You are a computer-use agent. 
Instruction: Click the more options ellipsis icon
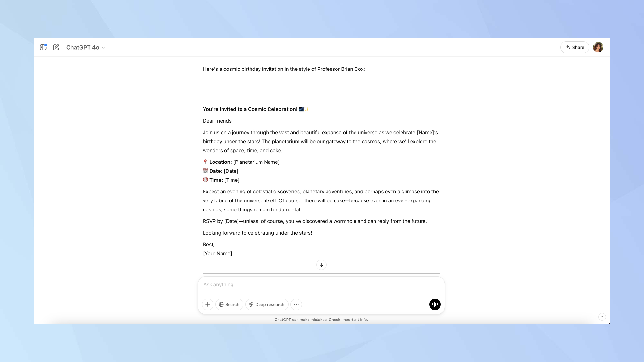coord(296,304)
